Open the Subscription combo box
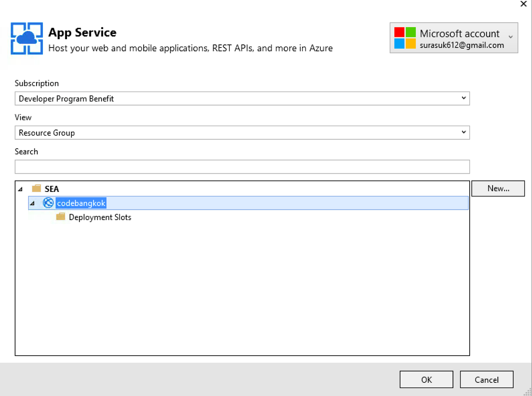The width and height of the screenshot is (532, 396). pos(242,98)
